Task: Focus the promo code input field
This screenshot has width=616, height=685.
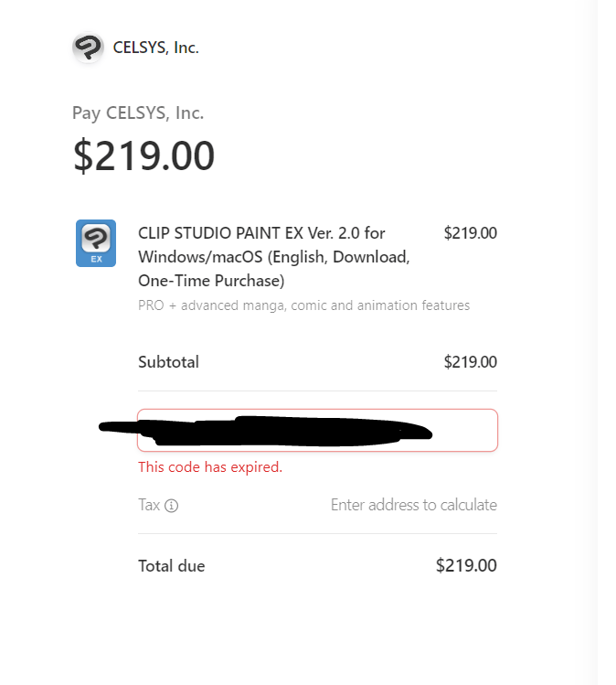Action: click(466, 430)
